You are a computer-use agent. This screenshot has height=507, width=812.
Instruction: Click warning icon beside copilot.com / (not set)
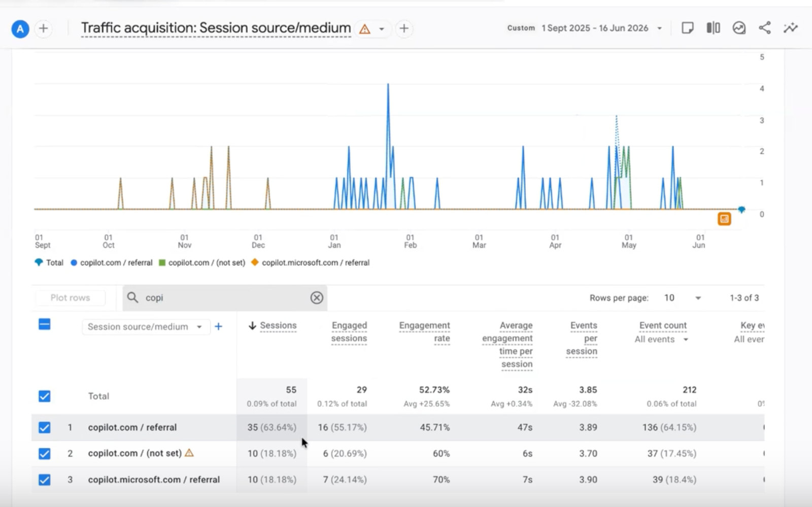click(x=189, y=453)
